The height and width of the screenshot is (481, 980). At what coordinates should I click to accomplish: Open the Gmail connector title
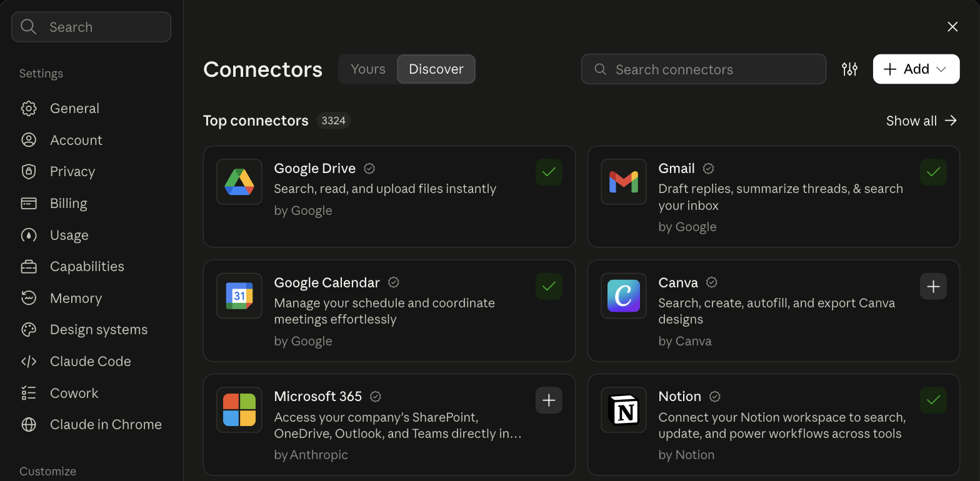[677, 169]
